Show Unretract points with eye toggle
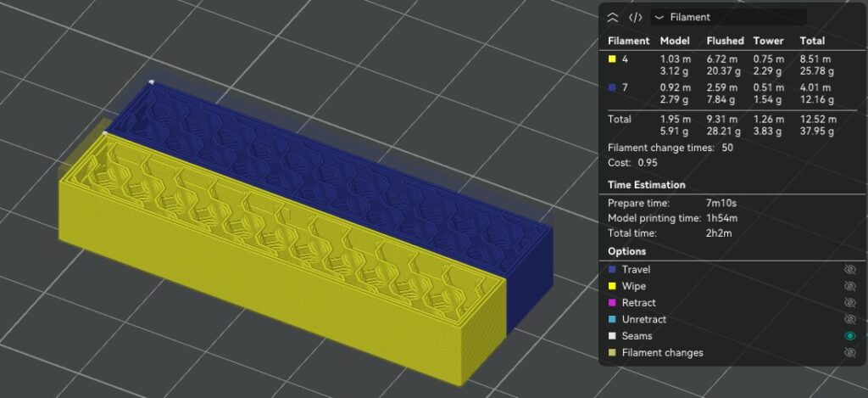The image size is (868, 398). pos(849,319)
